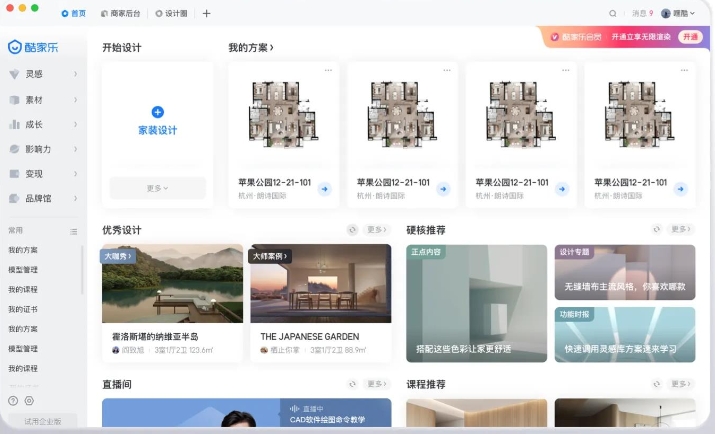The width and height of the screenshot is (717, 436).
Task: Show 更多 in 直播间 section
Action: tap(377, 384)
